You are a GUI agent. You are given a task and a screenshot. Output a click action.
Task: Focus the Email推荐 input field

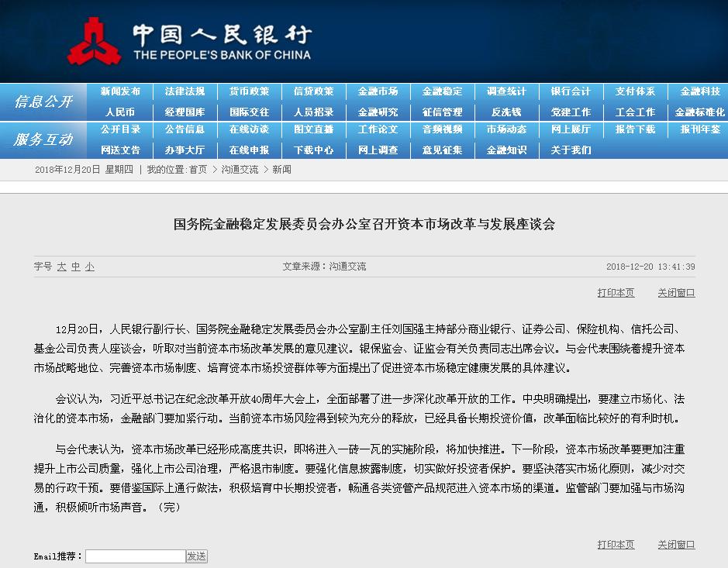tap(136, 556)
